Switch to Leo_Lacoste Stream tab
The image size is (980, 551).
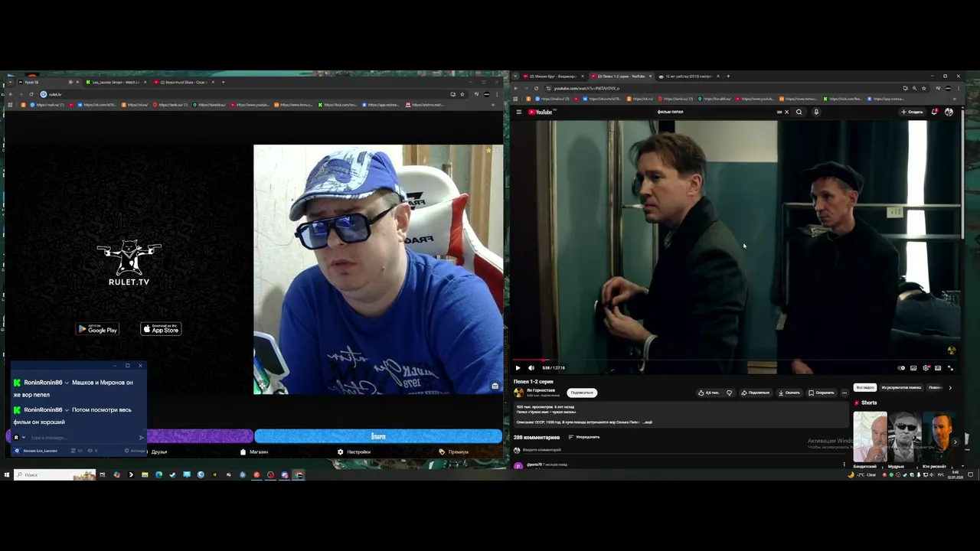pos(115,82)
